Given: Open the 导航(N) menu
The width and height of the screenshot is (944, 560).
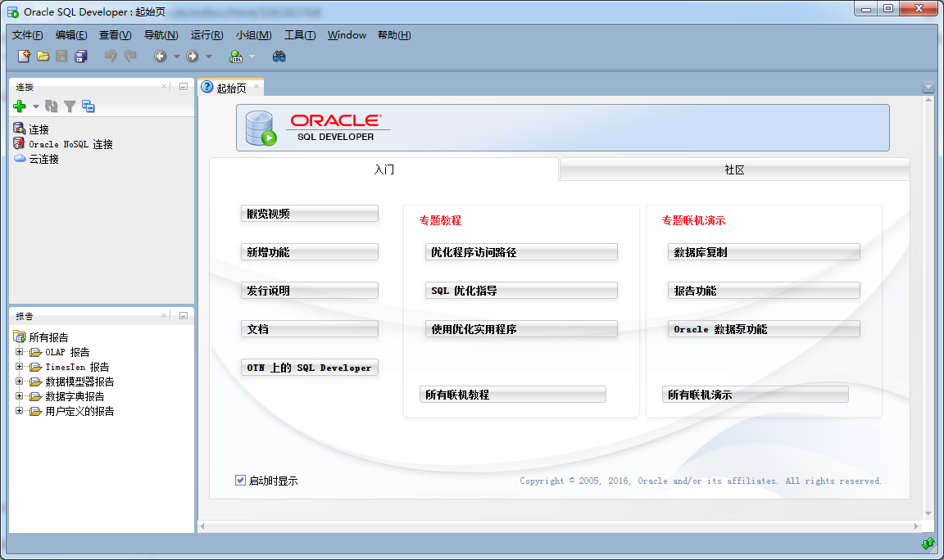Looking at the screenshot, I should pyautogui.click(x=161, y=35).
